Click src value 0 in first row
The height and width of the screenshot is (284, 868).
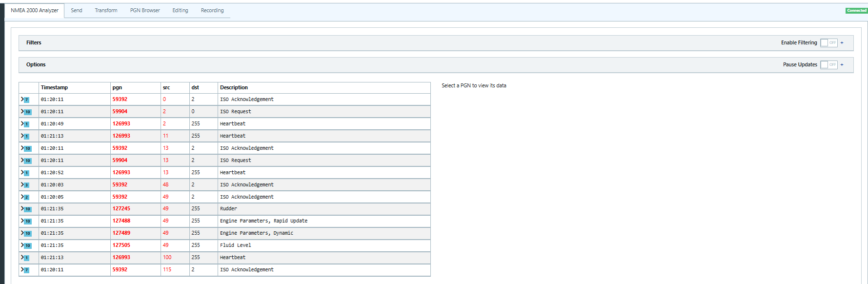164,99
